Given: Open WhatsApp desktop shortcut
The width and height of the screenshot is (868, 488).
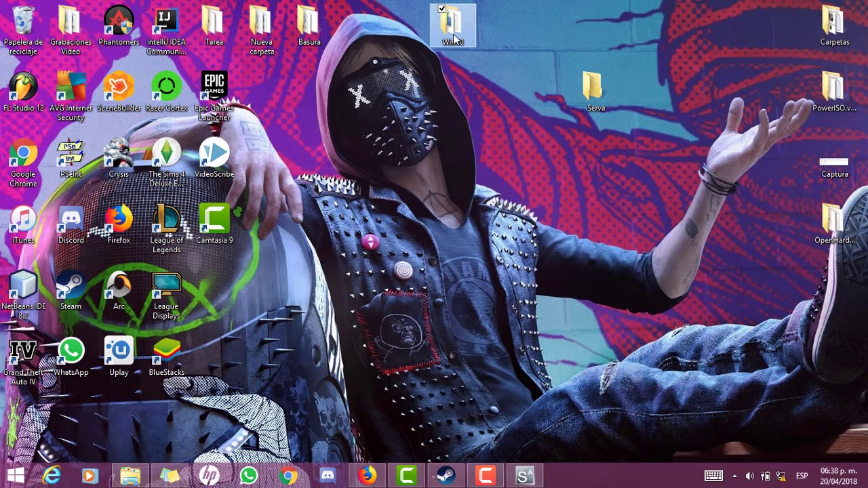Looking at the screenshot, I should 71,357.
